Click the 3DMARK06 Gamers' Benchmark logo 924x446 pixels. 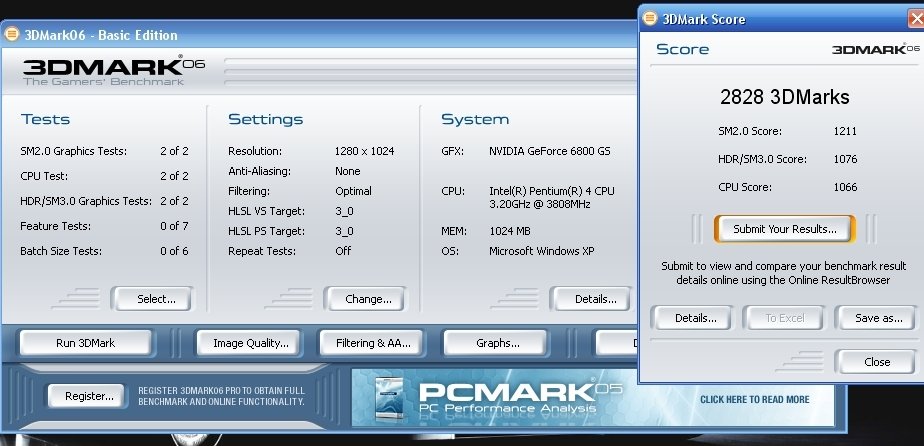pos(114,72)
